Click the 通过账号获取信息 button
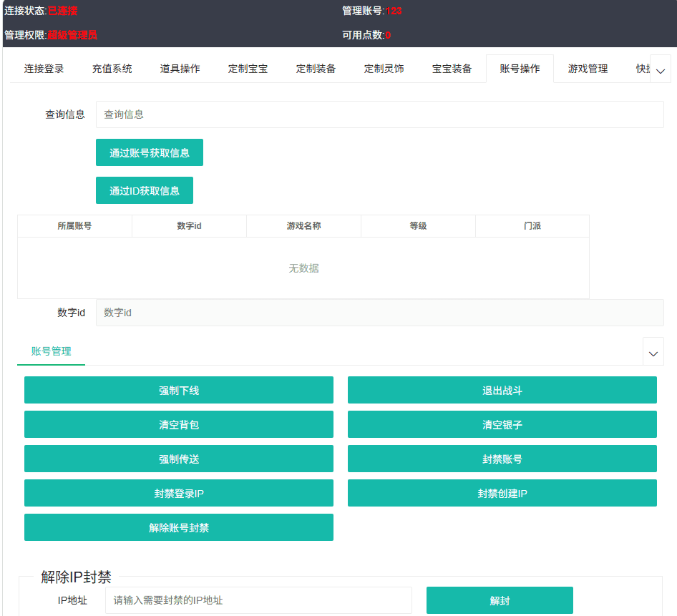Image resolution: width=677 pixels, height=616 pixels. click(150, 152)
